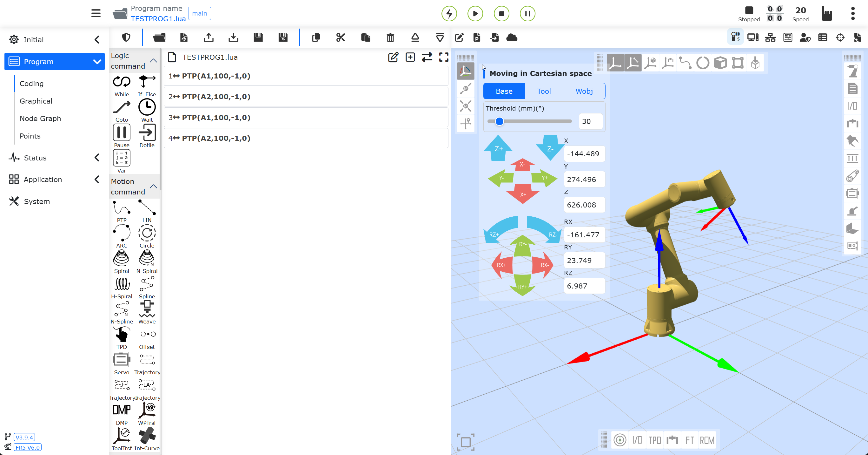Insert a Wait logic command
This screenshot has height=455, width=868.
[x=147, y=108]
